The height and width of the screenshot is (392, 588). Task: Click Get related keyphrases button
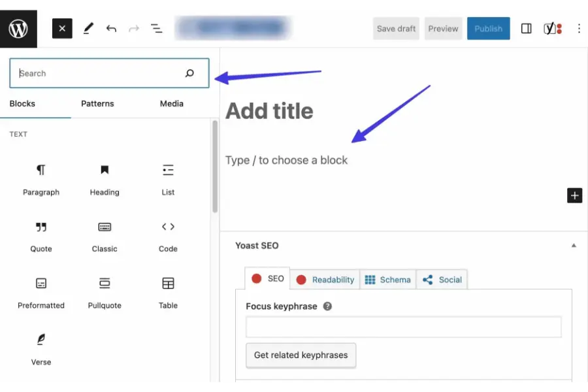point(301,355)
